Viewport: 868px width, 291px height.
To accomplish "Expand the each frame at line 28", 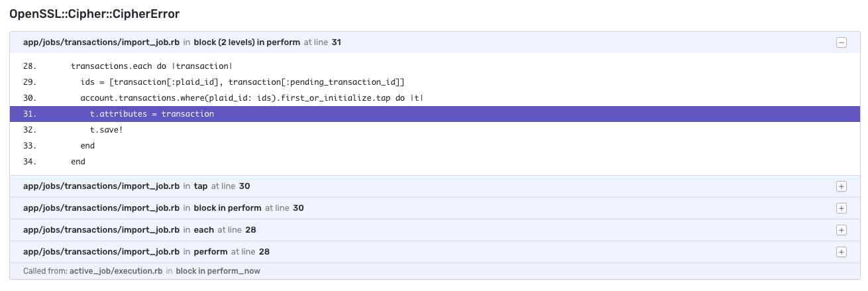I will pyautogui.click(x=841, y=230).
